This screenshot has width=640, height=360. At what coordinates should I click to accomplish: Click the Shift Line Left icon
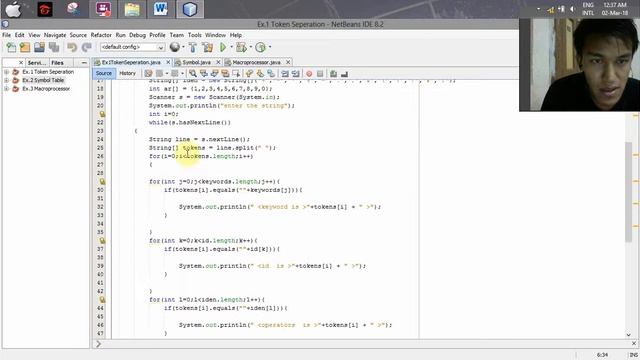285,73
